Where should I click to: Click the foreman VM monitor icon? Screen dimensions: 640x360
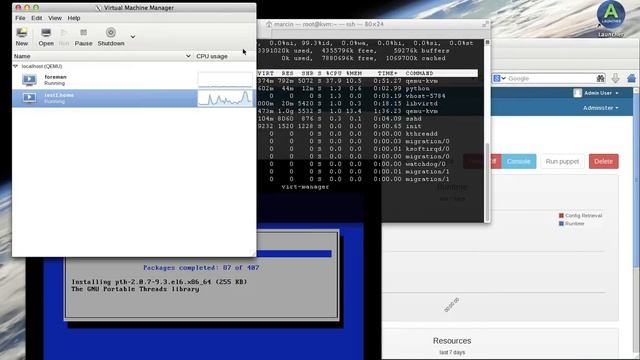[29, 80]
